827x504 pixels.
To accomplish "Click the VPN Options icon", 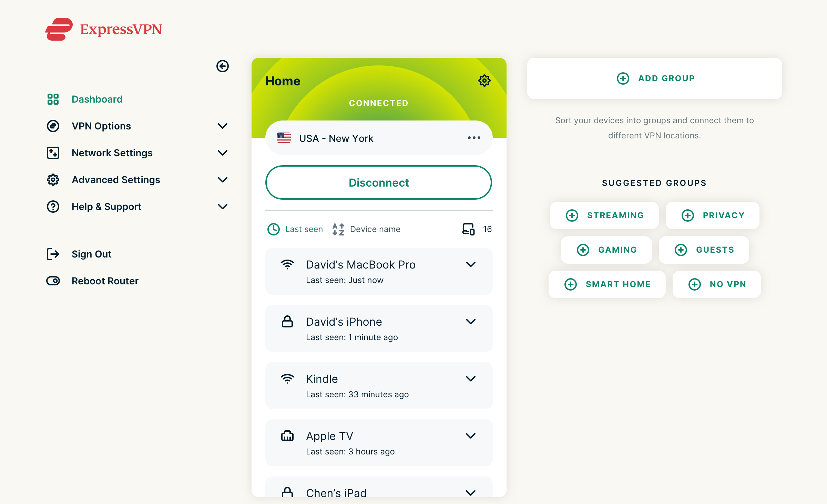I will [x=53, y=126].
